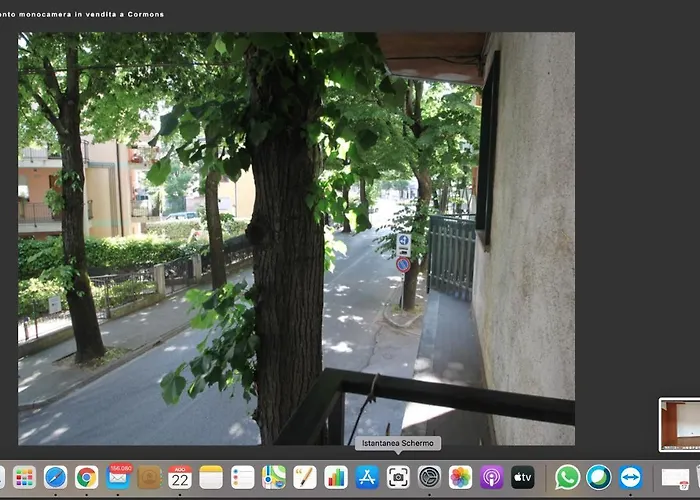Screen dimensions: 700x500
Task: Open the Photos app
Action: [460, 478]
